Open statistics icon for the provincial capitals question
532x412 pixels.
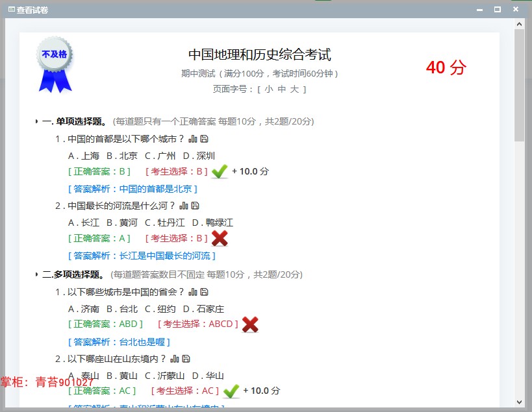click(193, 293)
